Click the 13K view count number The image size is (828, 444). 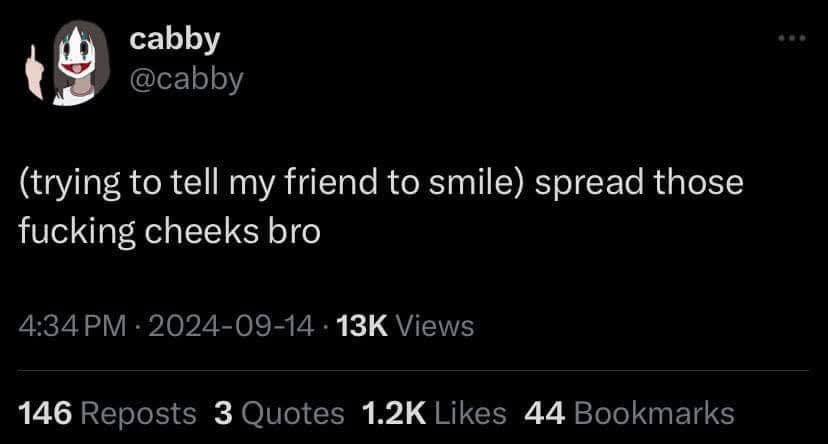pyautogui.click(x=362, y=326)
